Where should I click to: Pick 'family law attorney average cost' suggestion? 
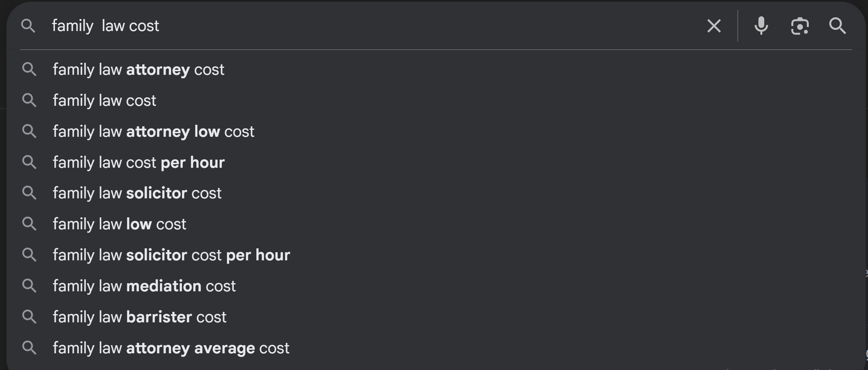pyautogui.click(x=171, y=348)
